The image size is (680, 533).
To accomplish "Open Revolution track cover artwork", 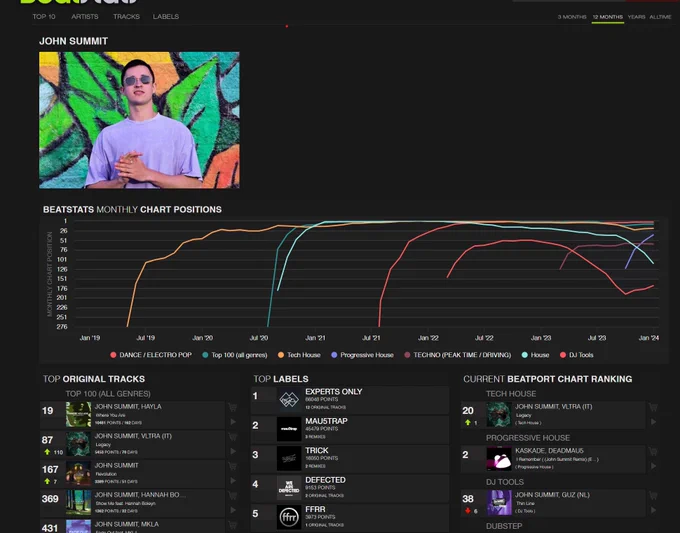I will tap(78, 473).
